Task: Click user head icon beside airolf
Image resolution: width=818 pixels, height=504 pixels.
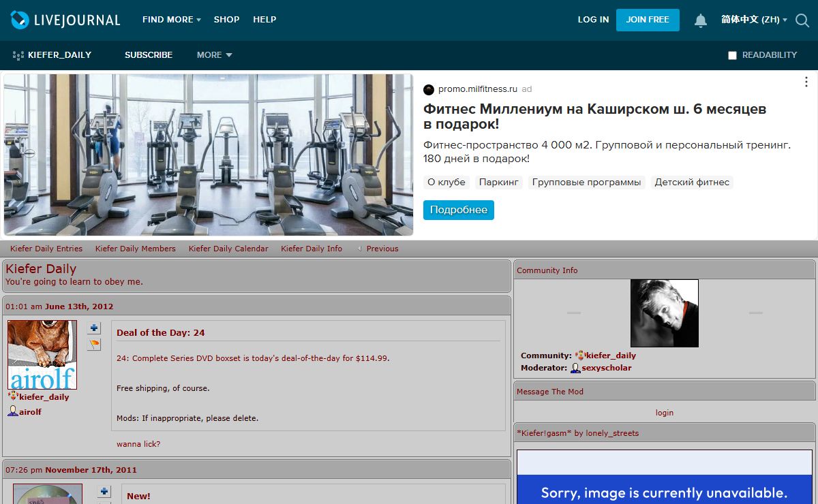Action: [x=13, y=411]
